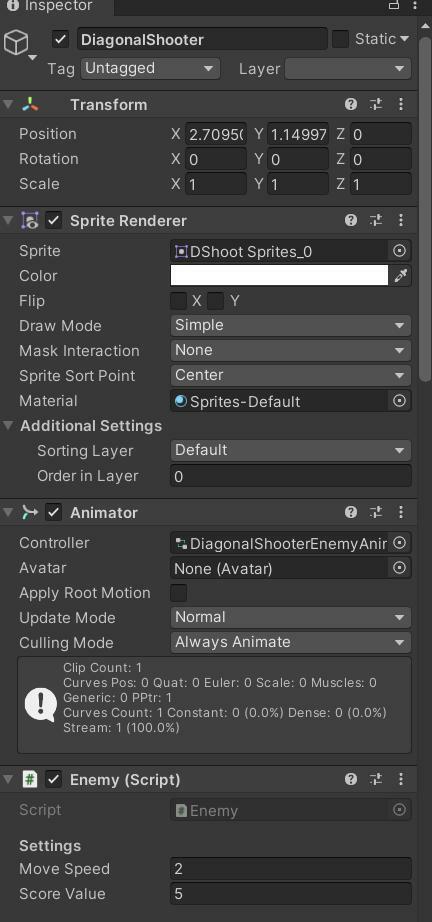Open the Draw Mode dropdown
This screenshot has width=432, height=922.
point(290,325)
